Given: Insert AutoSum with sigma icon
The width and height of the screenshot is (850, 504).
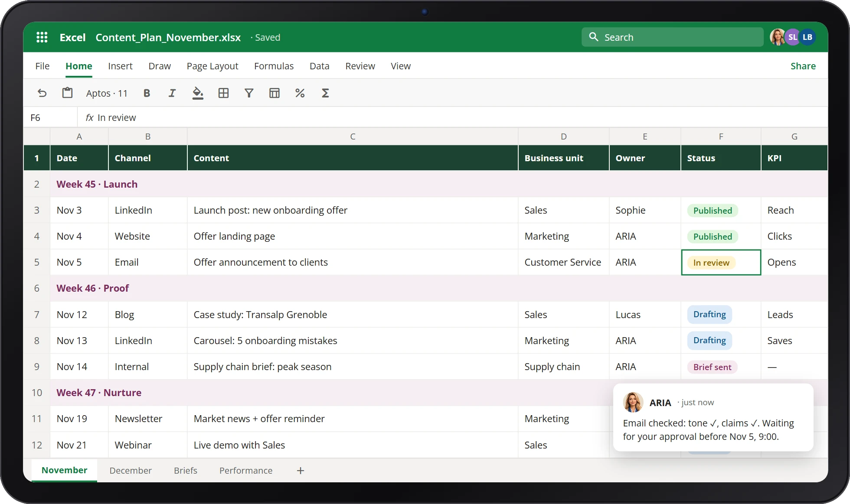Looking at the screenshot, I should coord(325,93).
